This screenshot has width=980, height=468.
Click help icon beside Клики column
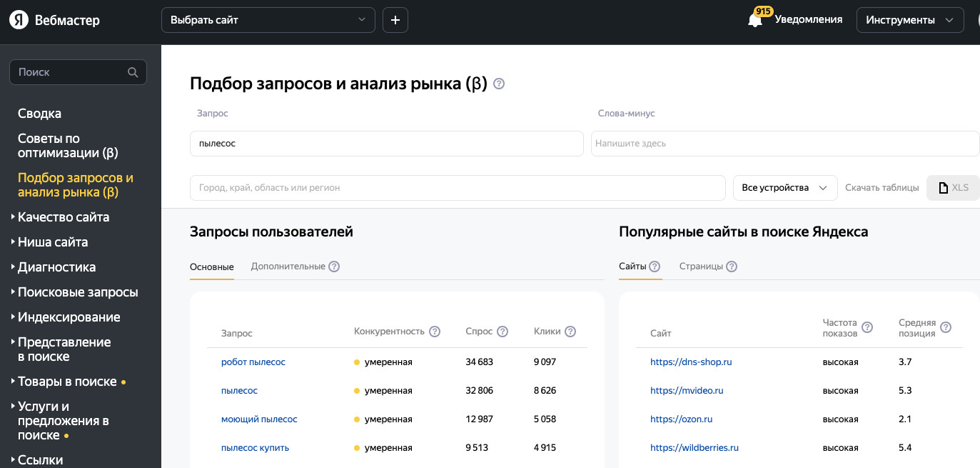570,332
